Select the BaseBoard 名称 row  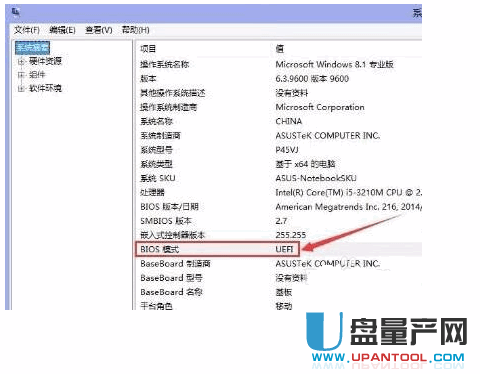[171, 292]
